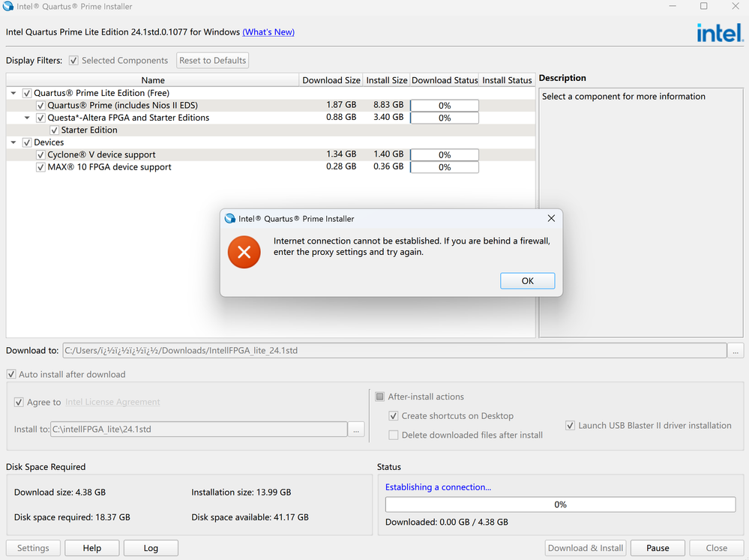Screen dimensions: 749x560
Task: Maximize the installer window
Action: pyautogui.click(x=703, y=6)
